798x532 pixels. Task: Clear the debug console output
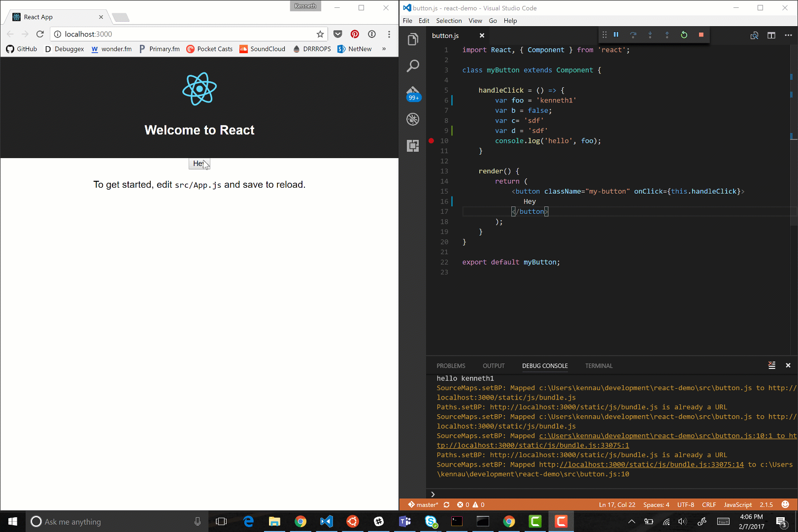point(772,366)
